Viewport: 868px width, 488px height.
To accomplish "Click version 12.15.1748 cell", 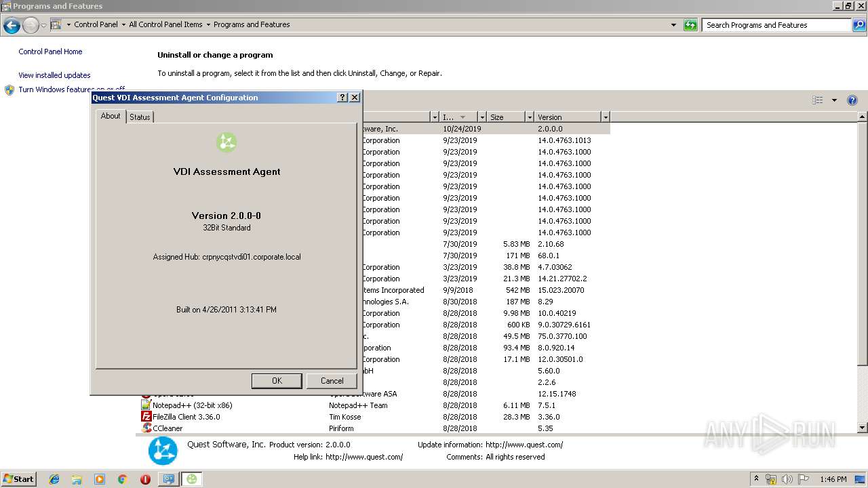I will 556,394.
